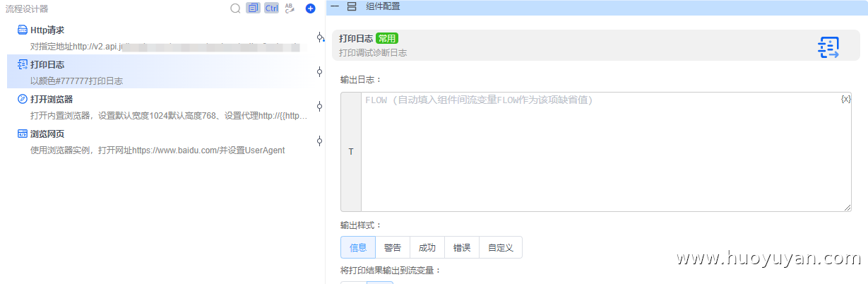Click the 组件配置 header title
868x284 pixels.
(383, 6)
